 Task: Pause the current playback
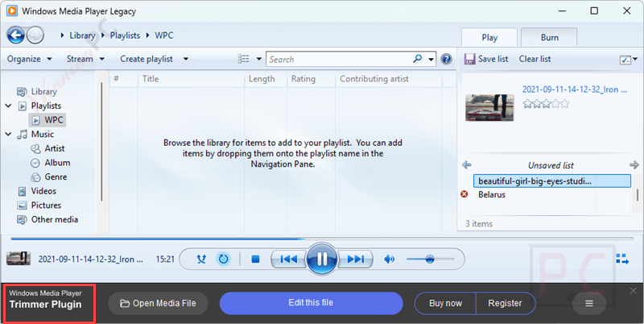click(322, 259)
